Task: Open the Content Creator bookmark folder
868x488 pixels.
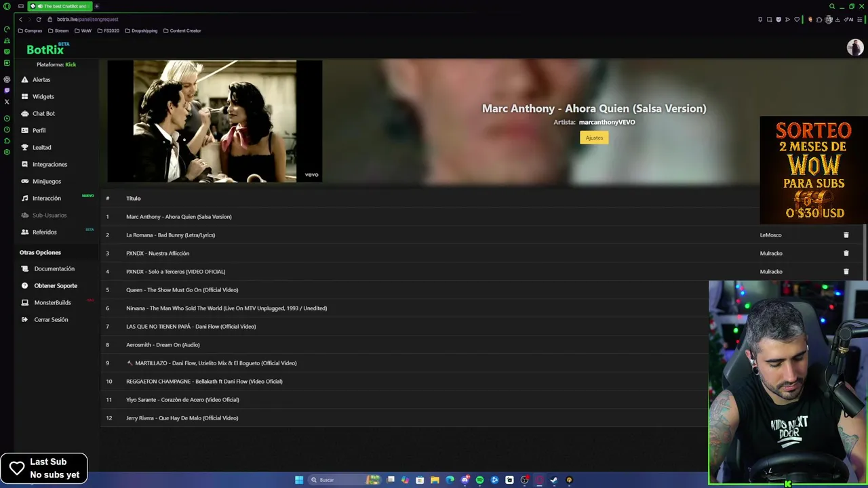Action: tap(182, 30)
